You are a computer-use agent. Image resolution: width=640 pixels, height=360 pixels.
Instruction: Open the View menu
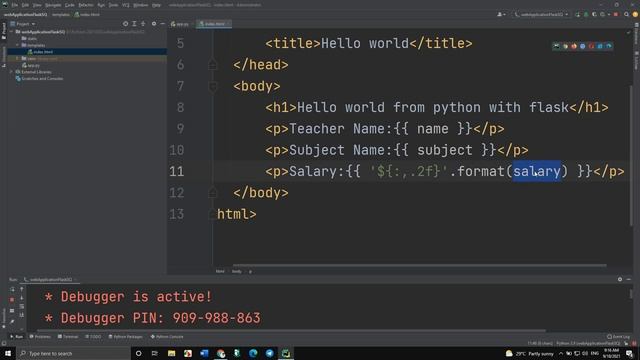pos(37,5)
